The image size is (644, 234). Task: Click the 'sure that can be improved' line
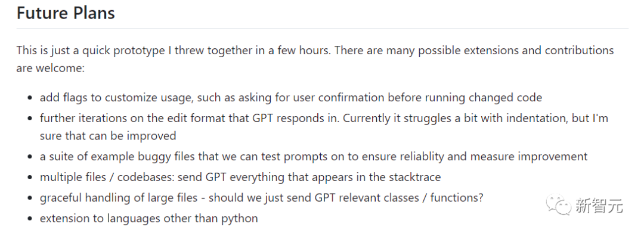[108, 136]
